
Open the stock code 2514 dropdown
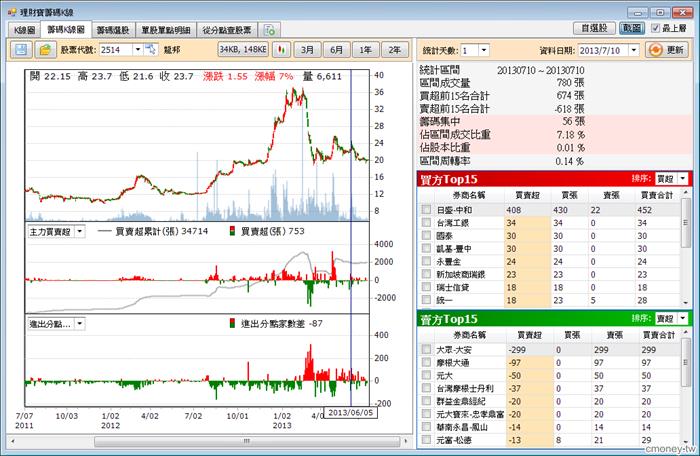pos(138,50)
